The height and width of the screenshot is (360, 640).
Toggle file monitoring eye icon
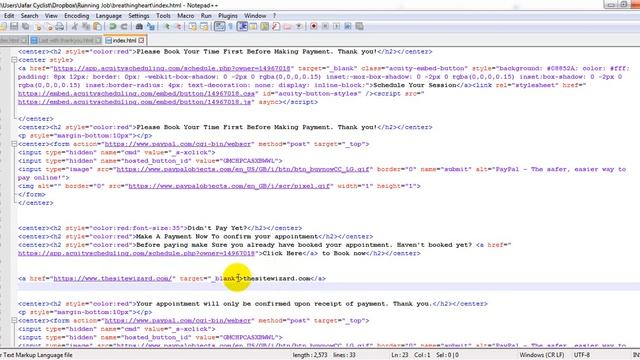(299, 27)
